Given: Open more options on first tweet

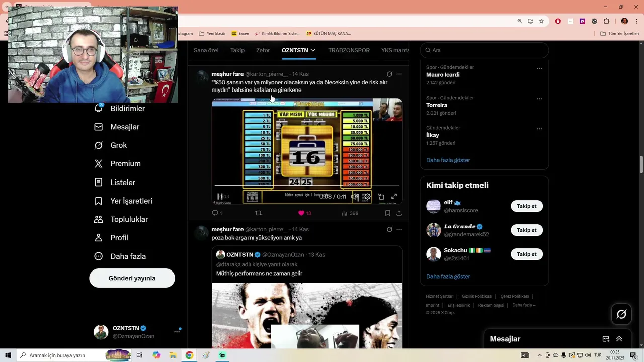Looking at the screenshot, I should (399, 74).
